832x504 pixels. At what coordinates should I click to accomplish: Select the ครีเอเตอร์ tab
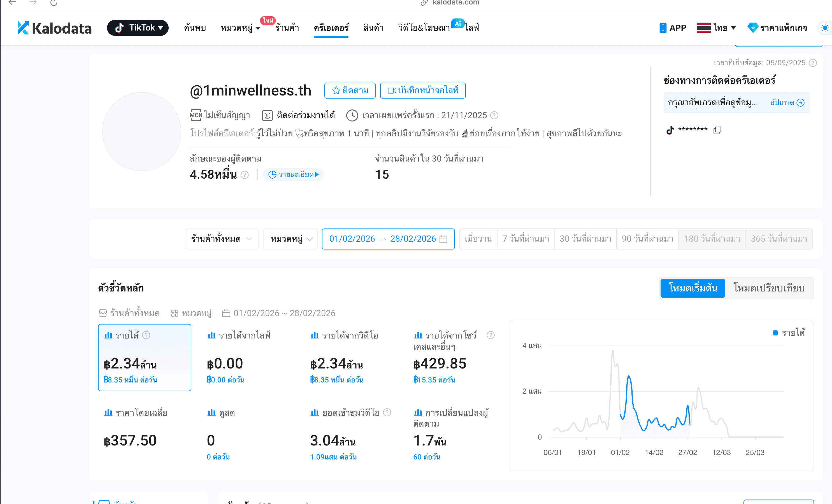pos(331,28)
